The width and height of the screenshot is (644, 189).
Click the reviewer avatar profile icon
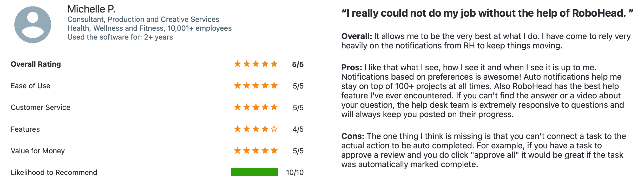click(x=33, y=25)
